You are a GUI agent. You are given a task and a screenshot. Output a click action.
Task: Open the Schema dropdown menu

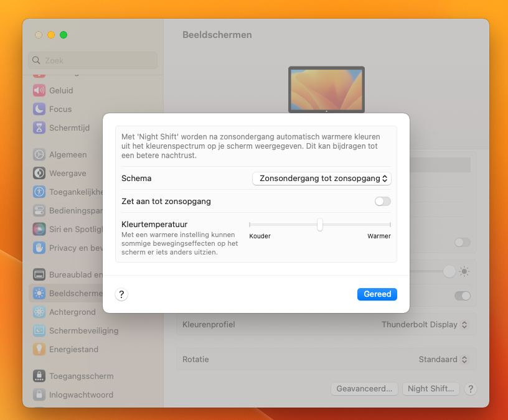(x=321, y=178)
